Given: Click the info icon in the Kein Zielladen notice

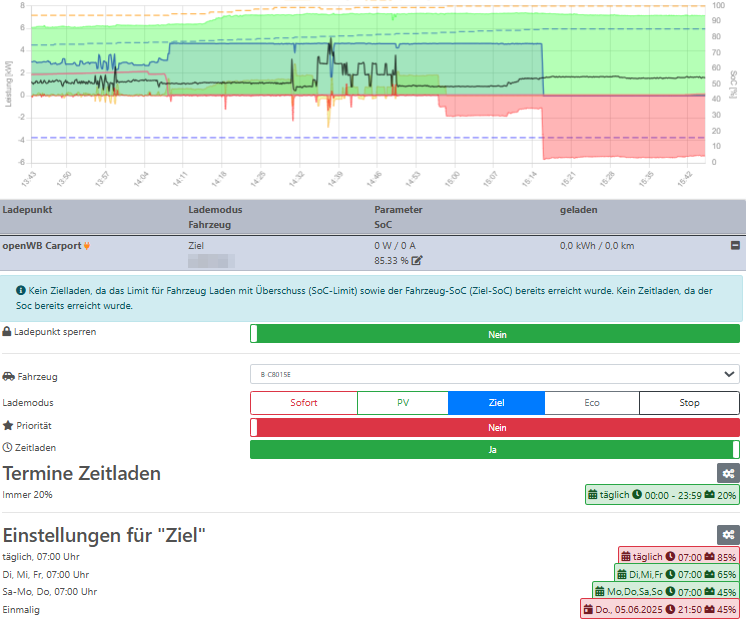Looking at the screenshot, I should point(20,290).
